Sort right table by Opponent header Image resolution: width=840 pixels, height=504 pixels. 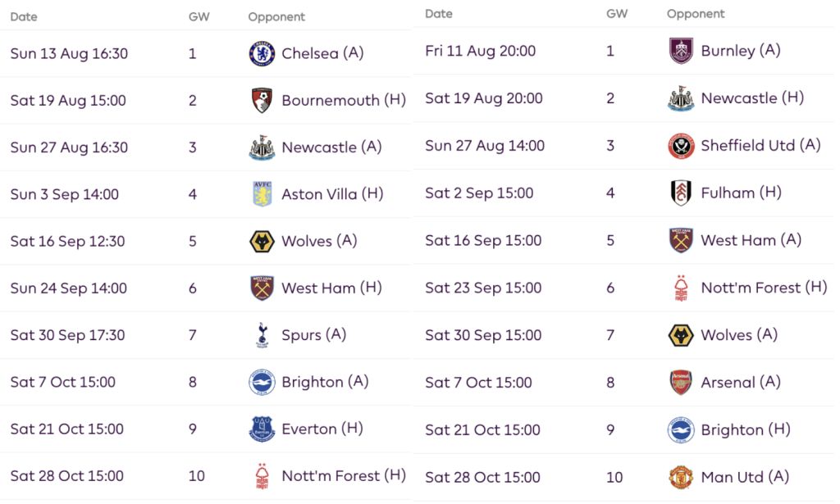tap(696, 14)
